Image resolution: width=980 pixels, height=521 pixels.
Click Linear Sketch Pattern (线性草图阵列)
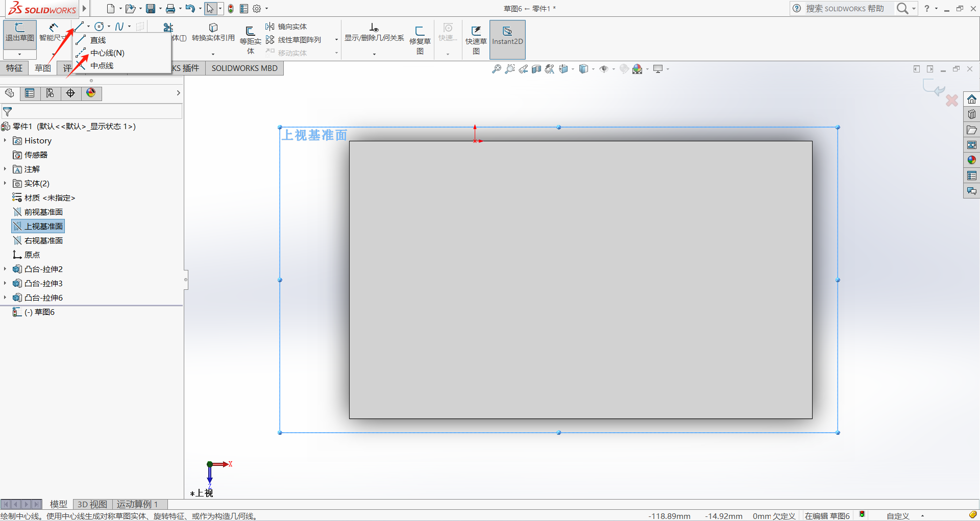293,40
